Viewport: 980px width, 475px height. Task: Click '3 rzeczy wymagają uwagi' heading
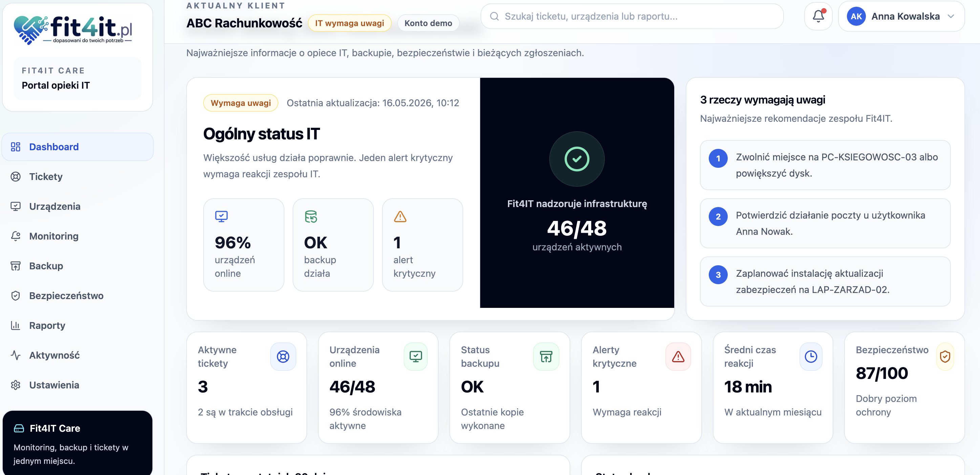tap(762, 100)
